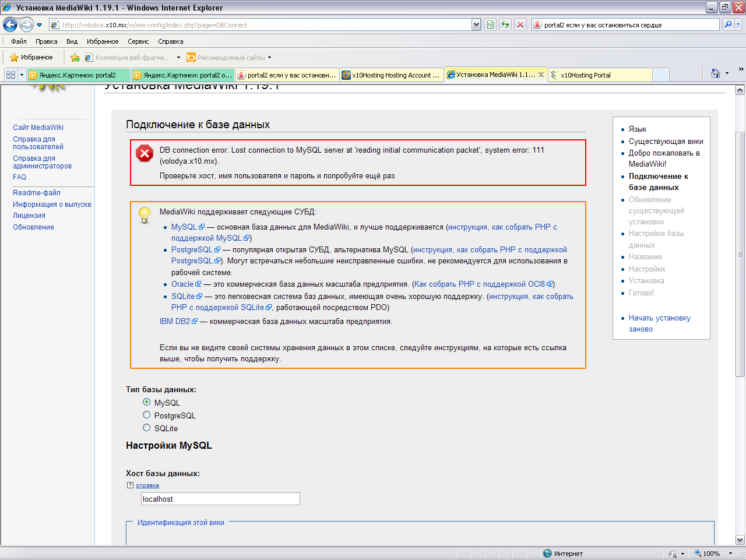The height and width of the screenshot is (560, 746).
Task: Click the Quick Tabs grid icon
Action: point(10,75)
